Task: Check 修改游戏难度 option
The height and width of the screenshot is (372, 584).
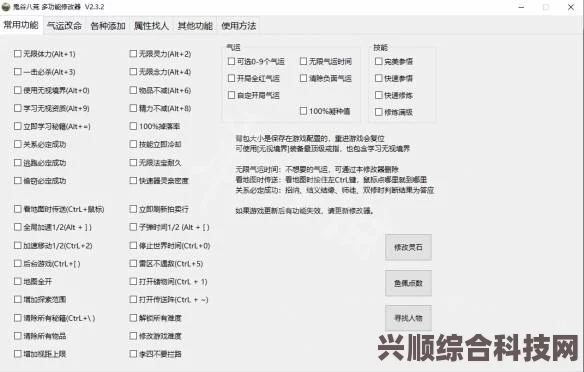Action: pyautogui.click(x=133, y=336)
